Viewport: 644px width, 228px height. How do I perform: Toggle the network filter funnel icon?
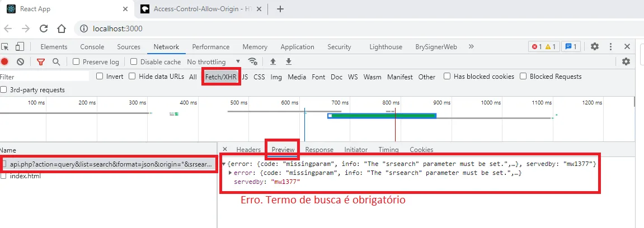tap(40, 62)
